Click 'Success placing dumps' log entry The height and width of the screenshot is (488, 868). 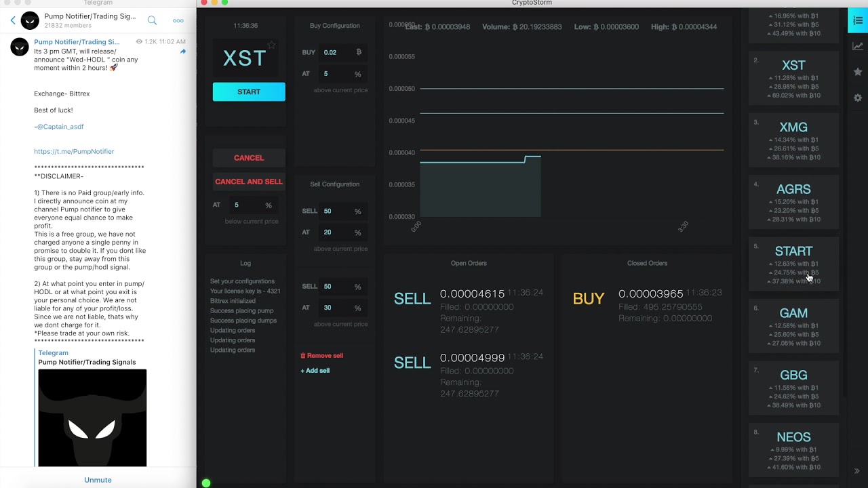243,321
